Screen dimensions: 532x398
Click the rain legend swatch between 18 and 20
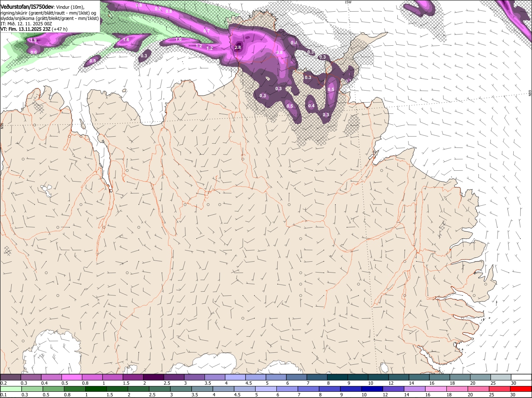tap(458, 388)
